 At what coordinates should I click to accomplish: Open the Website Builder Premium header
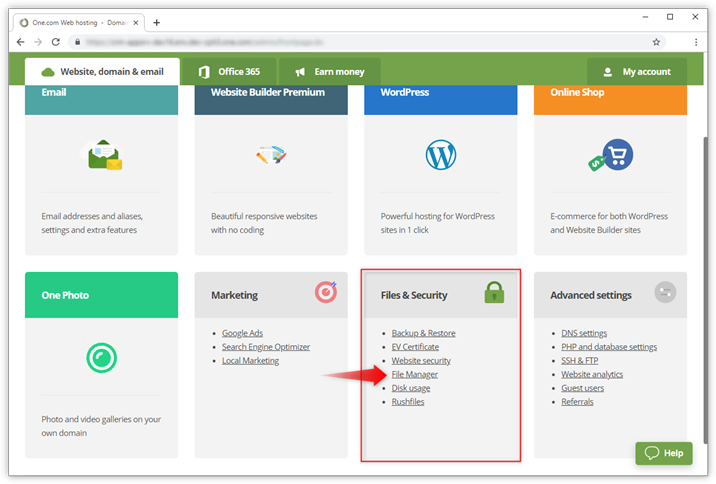pos(271,100)
